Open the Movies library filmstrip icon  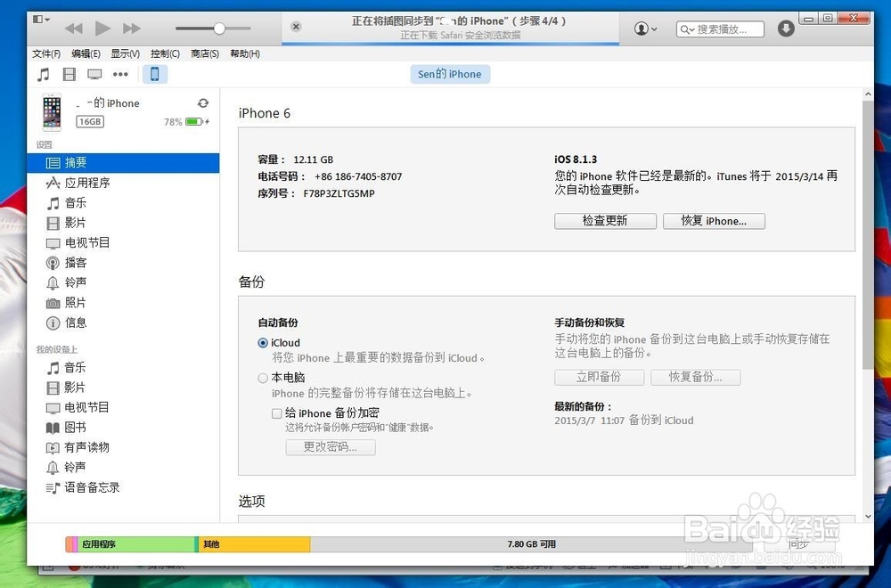[69, 74]
